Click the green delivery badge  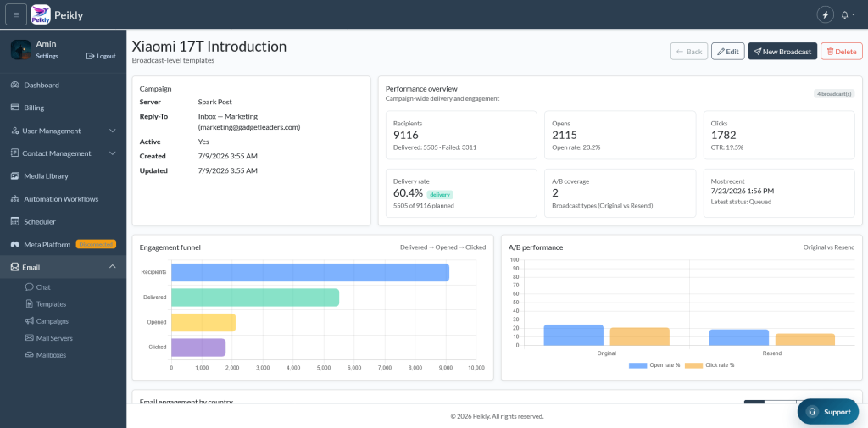pos(440,194)
